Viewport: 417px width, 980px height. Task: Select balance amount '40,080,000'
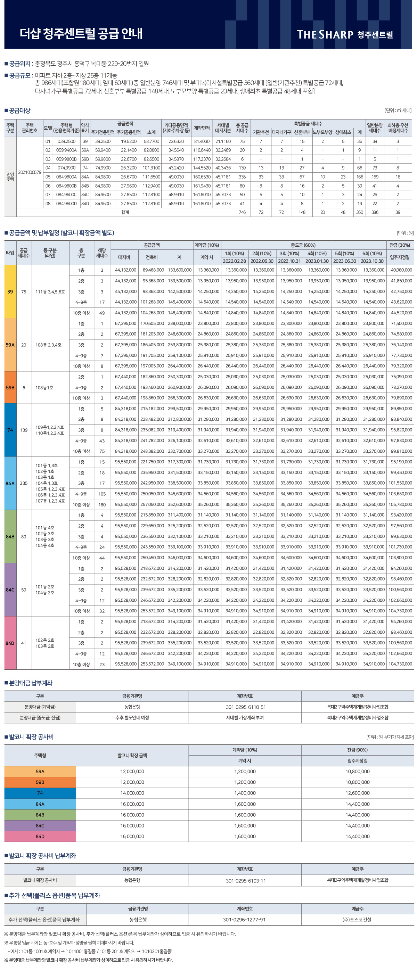(401, 270)
